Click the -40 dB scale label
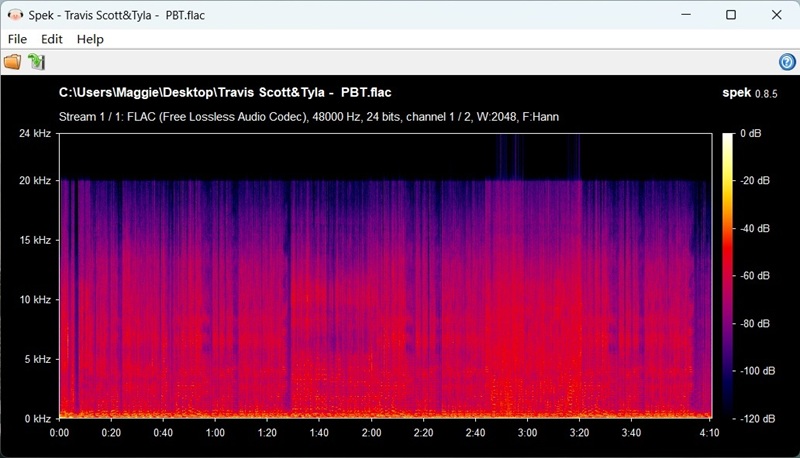 click(x=755, y=228)
